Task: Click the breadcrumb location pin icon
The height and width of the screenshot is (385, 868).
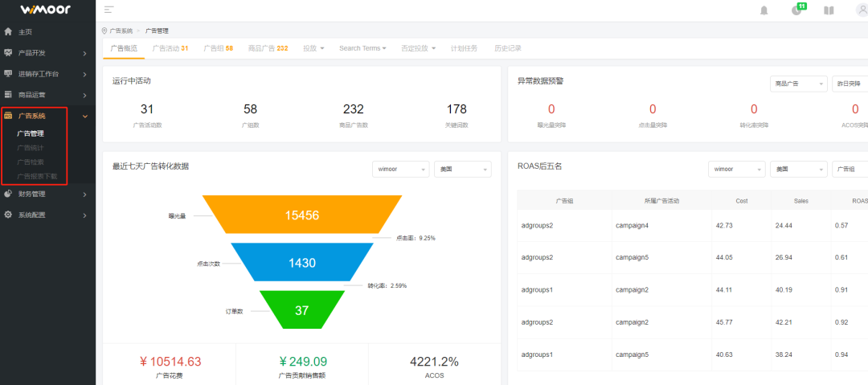Action: coord(104,31)
